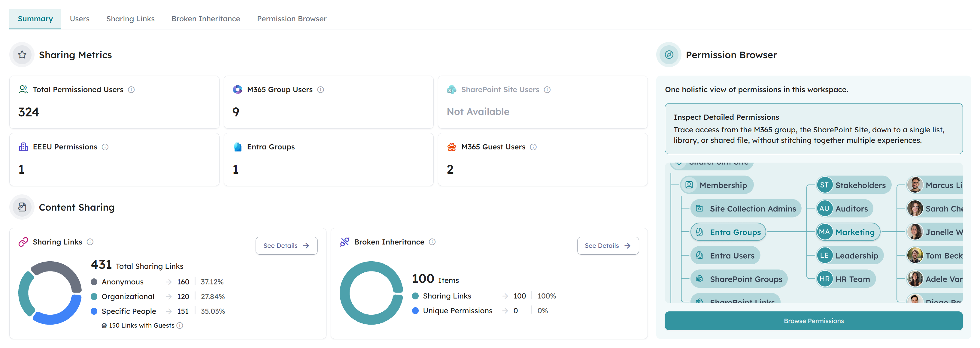Select the Marketing group node
This screenshot has height=348, width=980.
848,232
